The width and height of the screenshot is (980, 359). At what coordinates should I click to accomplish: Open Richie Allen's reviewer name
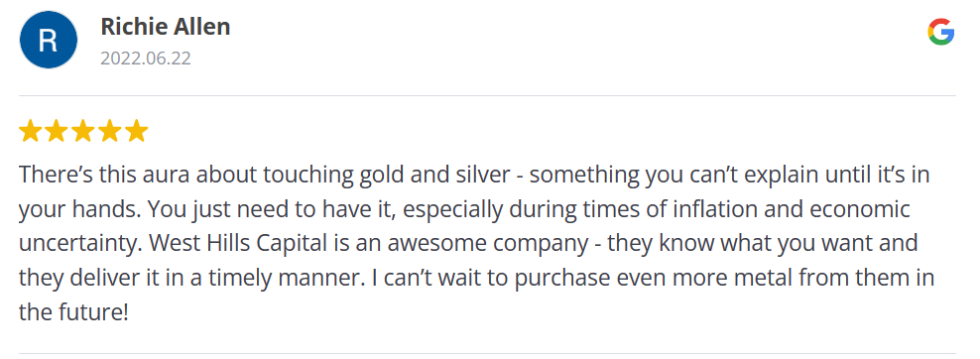[165, 27]
